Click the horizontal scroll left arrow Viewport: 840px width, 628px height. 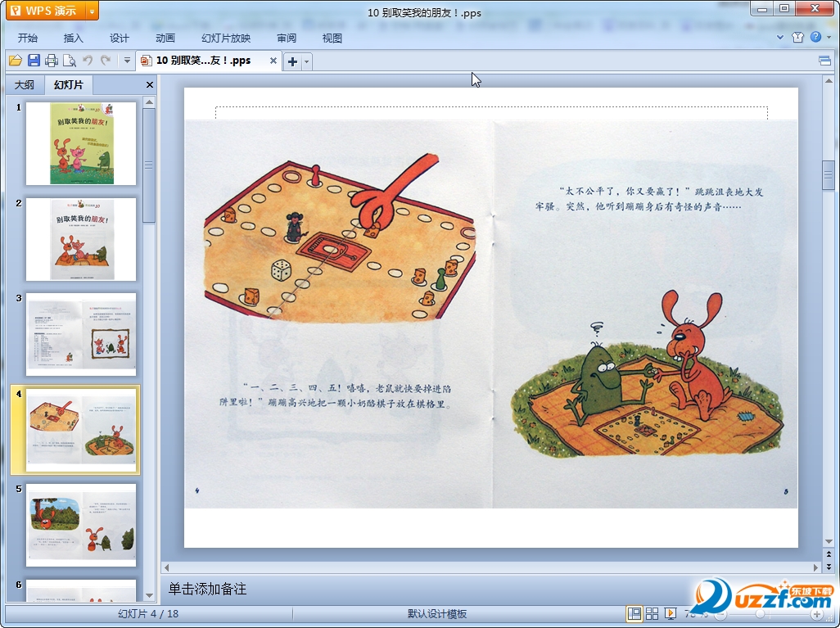(x=166, y=567)
